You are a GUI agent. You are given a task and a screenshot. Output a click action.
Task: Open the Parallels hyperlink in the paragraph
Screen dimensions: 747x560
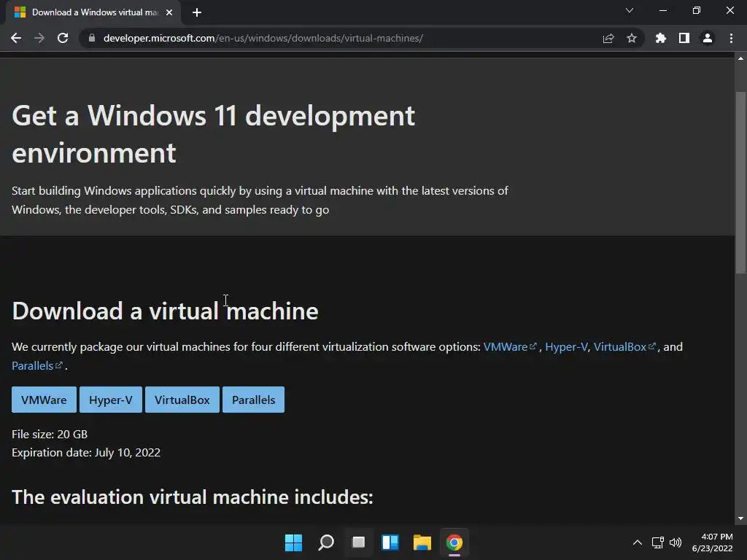point(37,366)
